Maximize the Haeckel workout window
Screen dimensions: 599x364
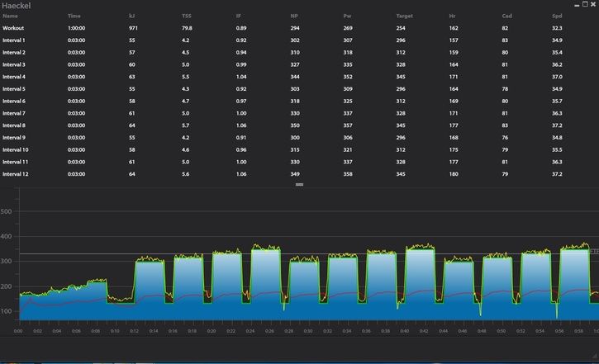tap(583, 5)
